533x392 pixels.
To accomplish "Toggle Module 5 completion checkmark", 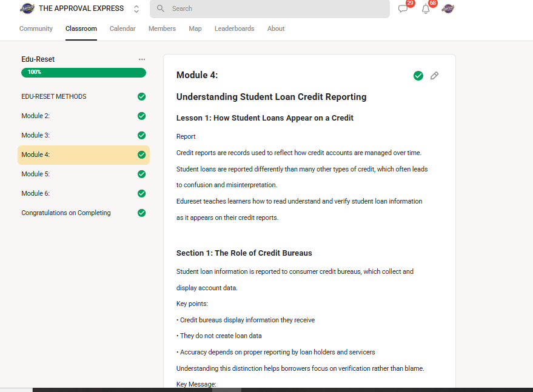I will [142, 174].
